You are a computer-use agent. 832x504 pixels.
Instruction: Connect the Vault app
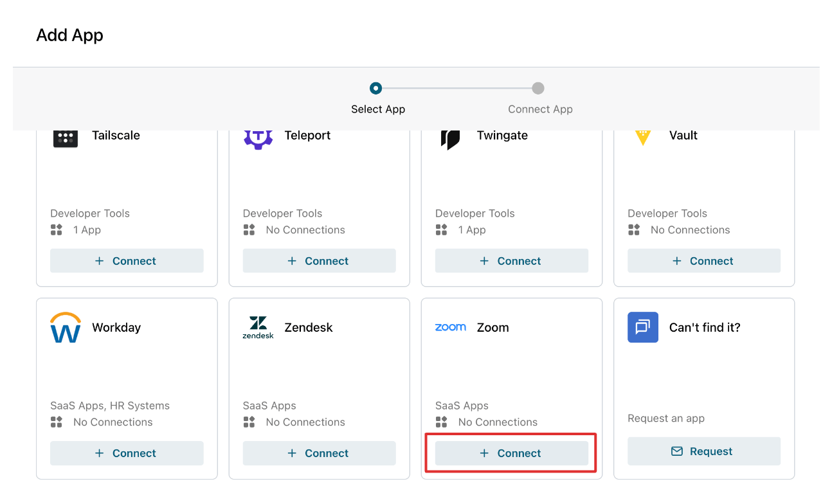click(704, 261)
